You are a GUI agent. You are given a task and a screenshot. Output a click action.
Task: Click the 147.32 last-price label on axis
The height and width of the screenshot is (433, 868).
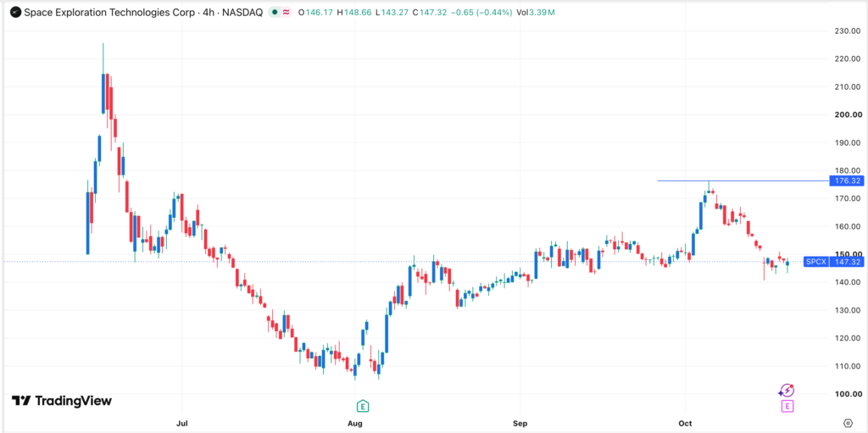847,262
